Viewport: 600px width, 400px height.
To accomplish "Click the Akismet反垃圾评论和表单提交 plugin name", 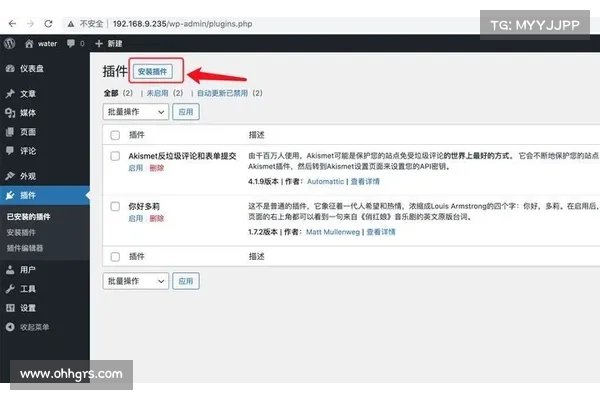I will click(x=182, y=156).
